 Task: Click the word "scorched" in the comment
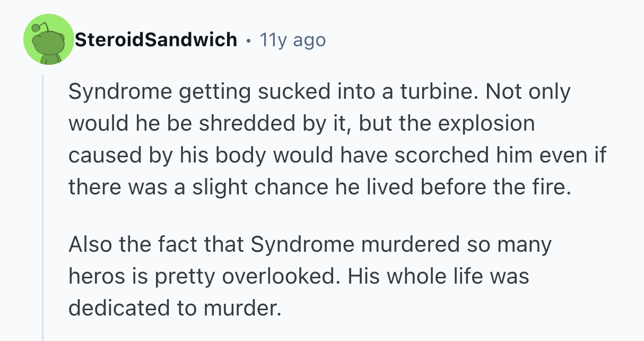(459, 155)
